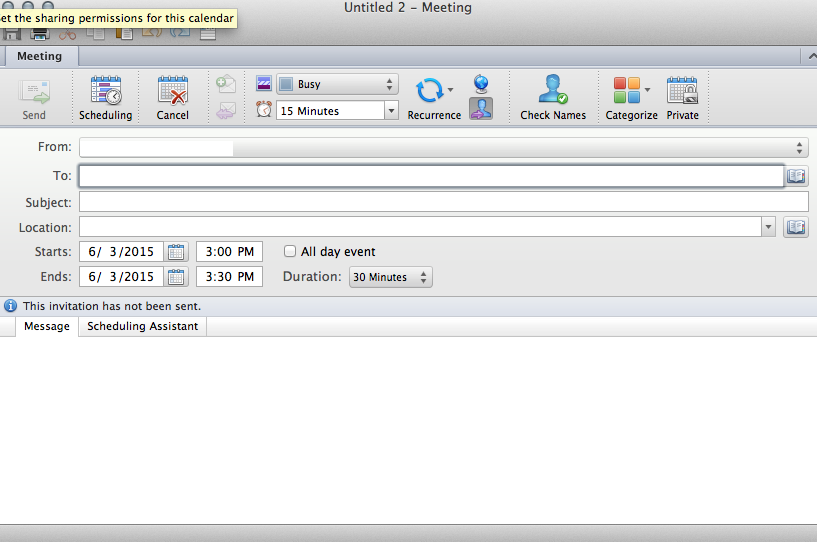Screen dimensions: 817x542
Task: Switch to the Message tab
Action: coord(47,326)
